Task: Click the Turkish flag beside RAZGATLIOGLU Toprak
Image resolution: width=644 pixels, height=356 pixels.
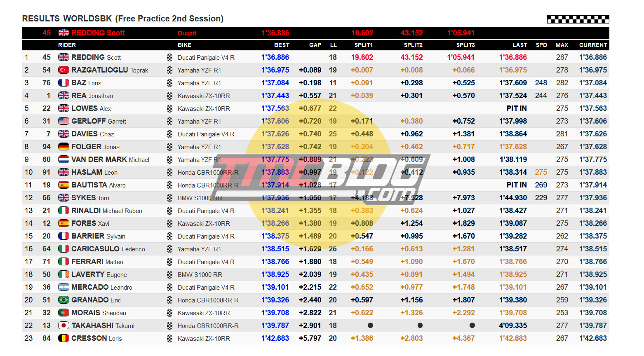Action: tap(63, 70)
